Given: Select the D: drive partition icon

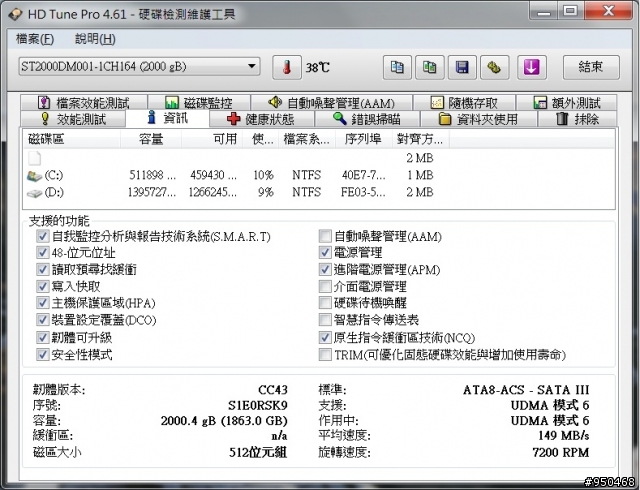Looking at the screenshot, I should pyautogui.click(x=34, y=193).
